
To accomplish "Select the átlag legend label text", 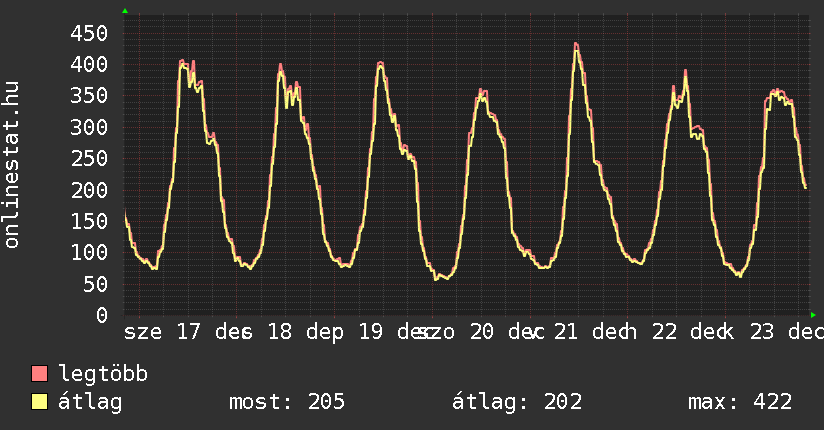I will [90, 402].
